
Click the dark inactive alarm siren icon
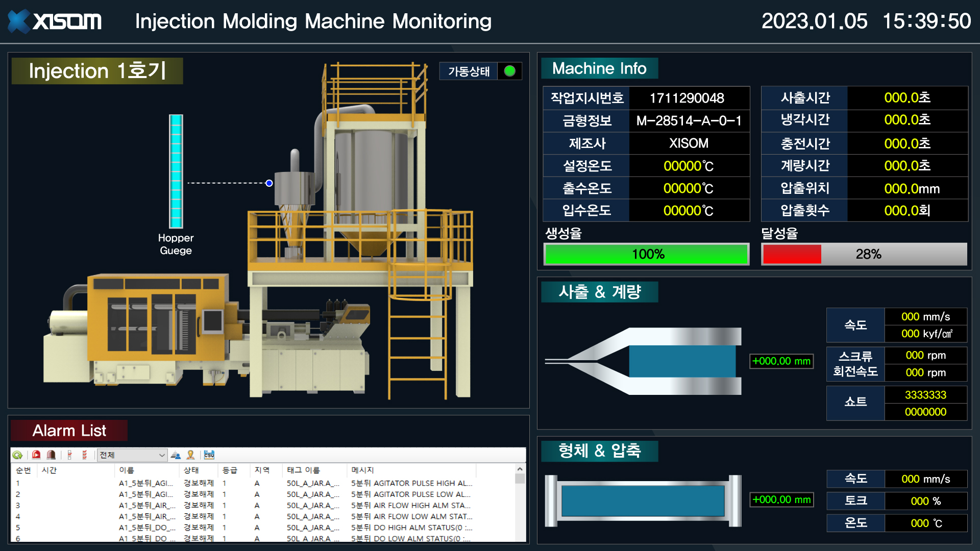(x=51, y=455)
